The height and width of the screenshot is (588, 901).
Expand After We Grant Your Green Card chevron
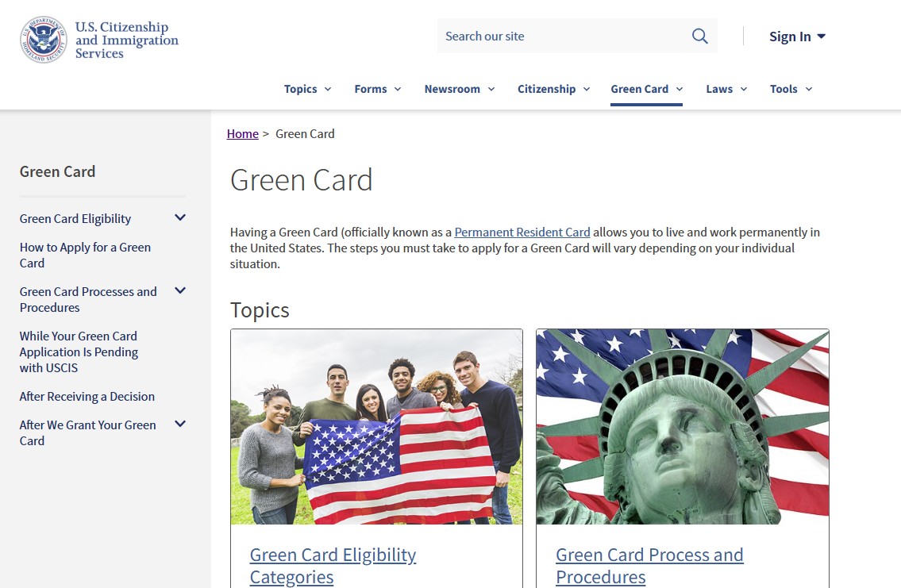(180, 425)
